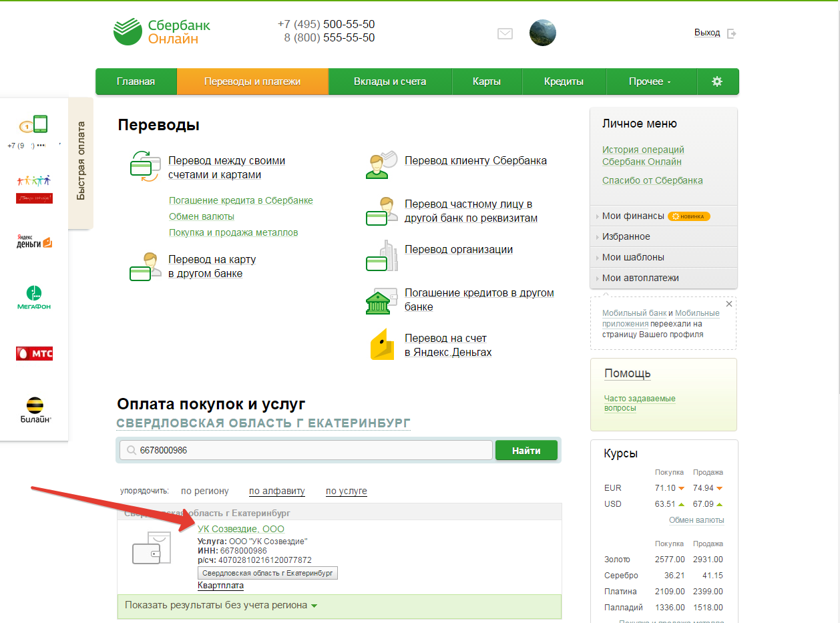The image size is (840, 623).
Task: Sort results по алфавиту
Action: click(277, 491)
